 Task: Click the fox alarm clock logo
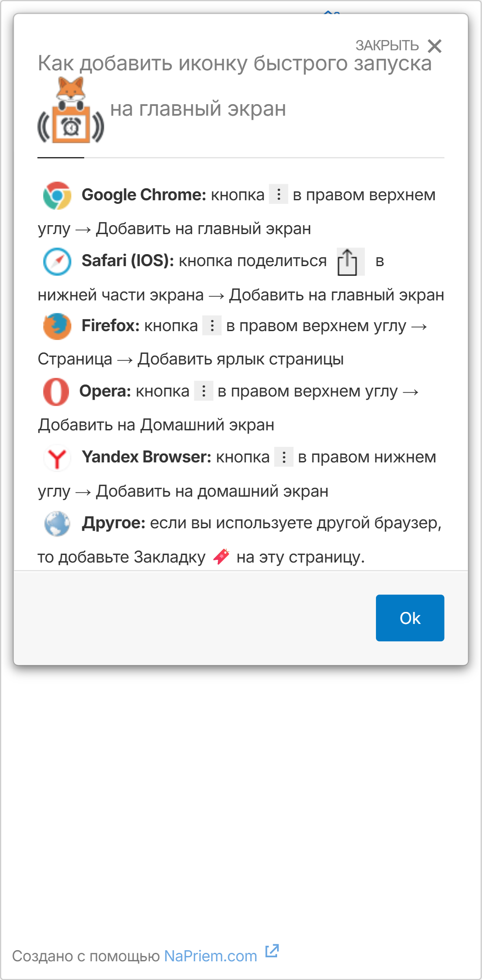click(71, 110)
